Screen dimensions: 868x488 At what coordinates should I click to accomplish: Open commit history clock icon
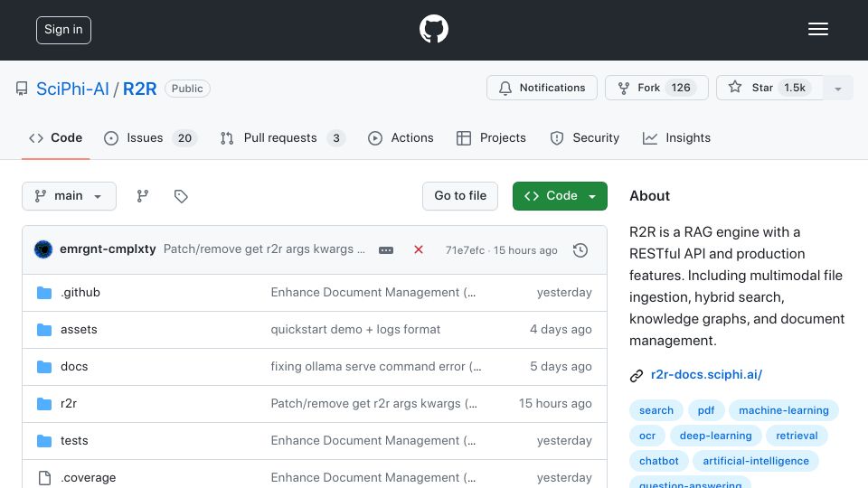(x=580, y=250)
